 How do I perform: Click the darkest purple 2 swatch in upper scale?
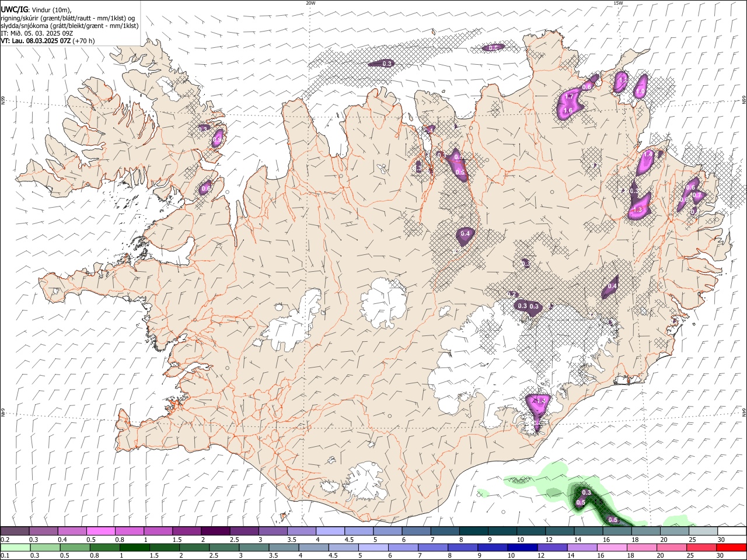[x=215, y=531]
